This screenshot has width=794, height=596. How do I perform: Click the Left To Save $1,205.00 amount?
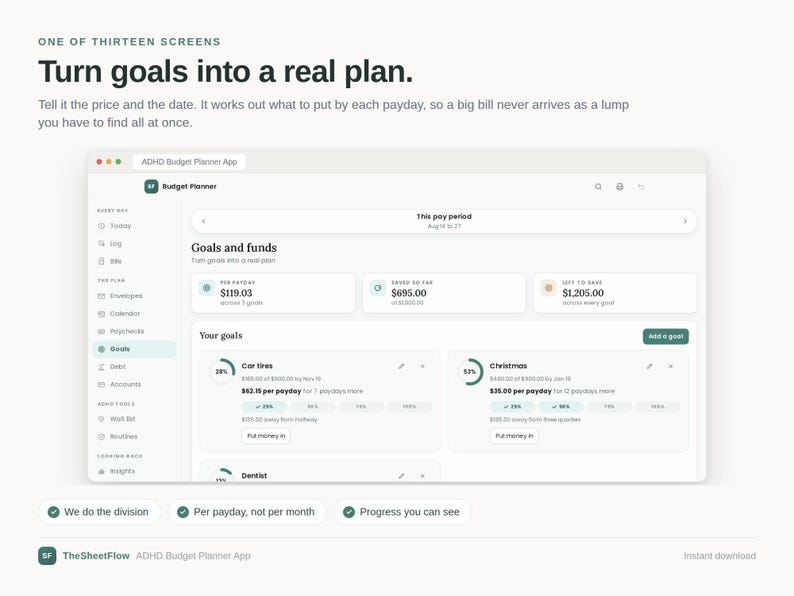click(x=583, y=293)
